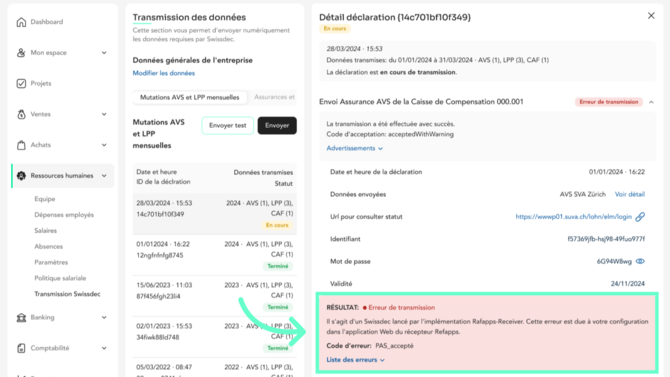Expand the Comptabilité menu chevron
The width and height of the screenshot is (670, 377).
point(104,348)
